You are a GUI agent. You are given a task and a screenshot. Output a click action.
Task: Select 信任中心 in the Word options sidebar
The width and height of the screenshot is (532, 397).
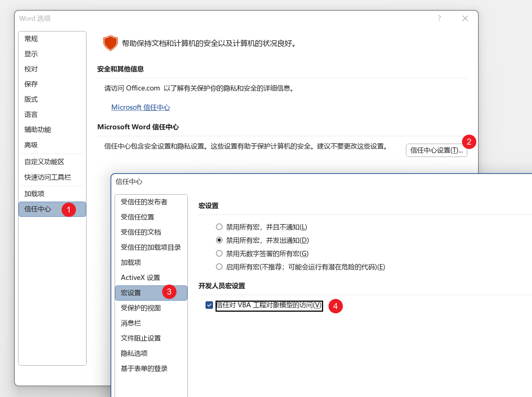[x=52, y=209]
